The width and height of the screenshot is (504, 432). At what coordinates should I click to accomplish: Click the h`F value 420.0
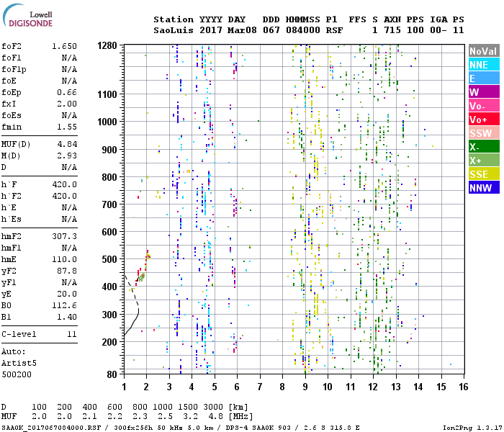click(64, 184)
